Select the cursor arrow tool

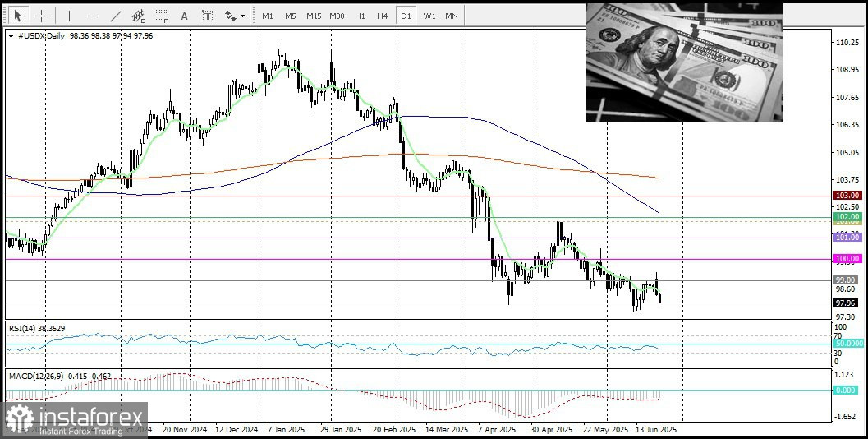(x=18, y=16)
